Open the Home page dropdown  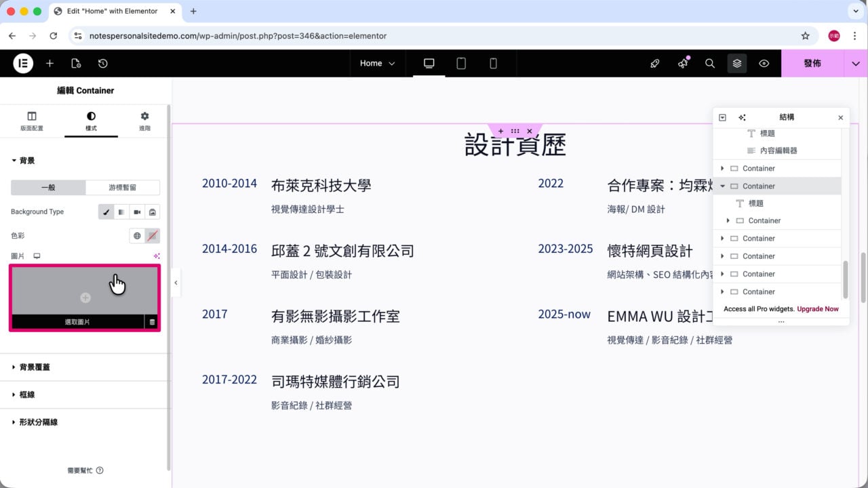377,63
